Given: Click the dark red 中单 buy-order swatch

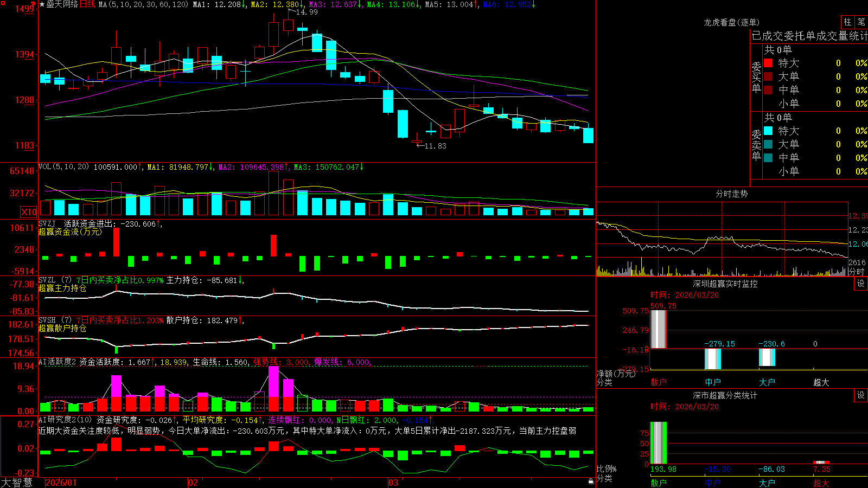Looking at the screenshot, I should click(768, 90).
